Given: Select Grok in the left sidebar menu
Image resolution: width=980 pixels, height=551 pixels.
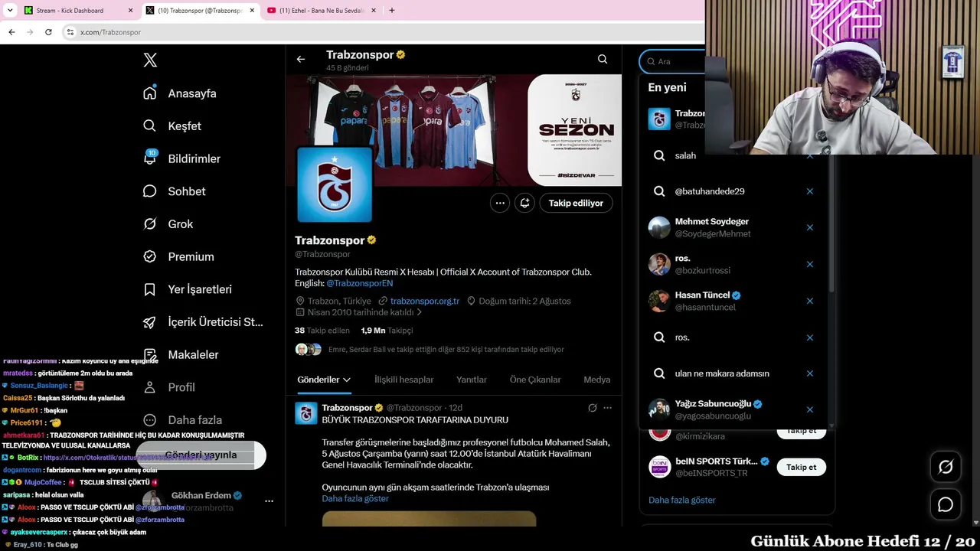Looking at the screenshot, I should pyautogui.click(x=168, y=224).
